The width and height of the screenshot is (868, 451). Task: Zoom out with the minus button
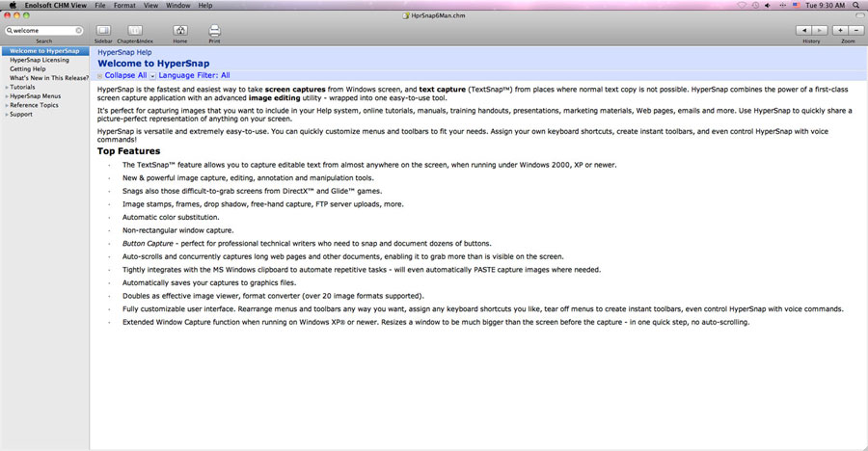[x=856, y=31]
